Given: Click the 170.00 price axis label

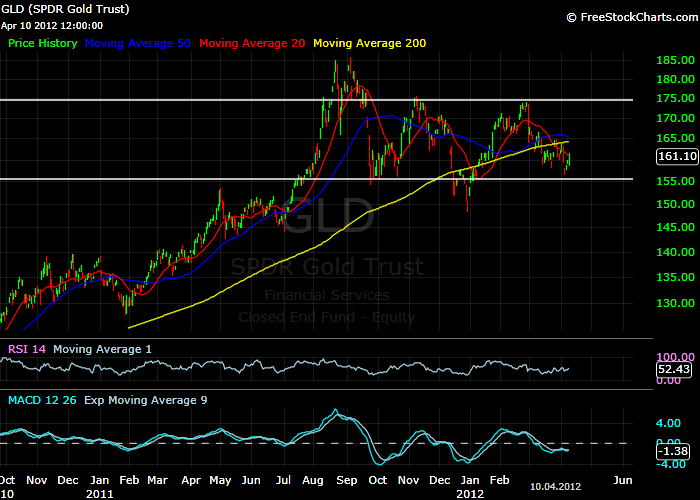Looking at the screenshot, I should 675,118.
